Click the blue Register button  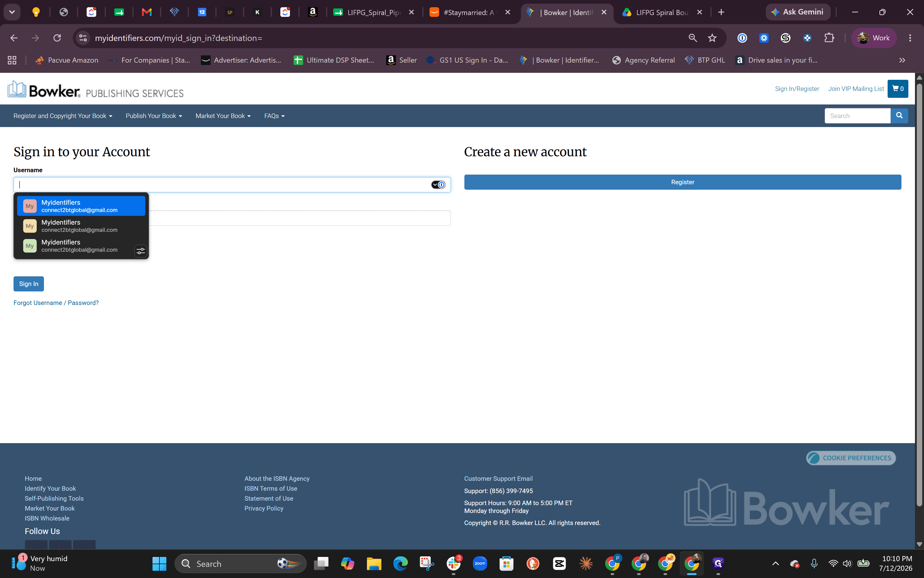pyautogui.click(x=683, y=182)
